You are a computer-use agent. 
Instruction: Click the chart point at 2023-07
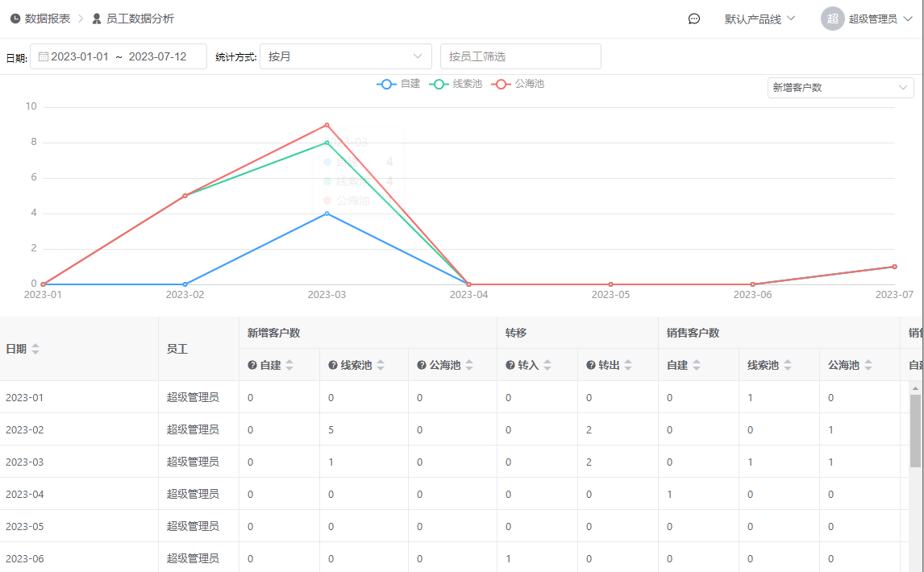coord(894,267)
